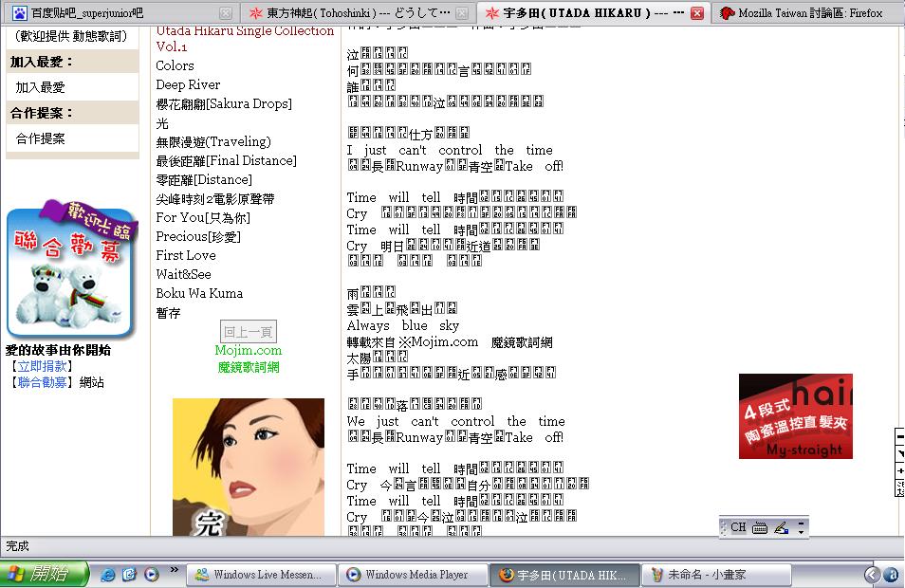Click the 轉載來自 ※Mojim.com 魔鏡歌詞網 line
Viewport: 905px width, 588px height.
tap(450, 342)
